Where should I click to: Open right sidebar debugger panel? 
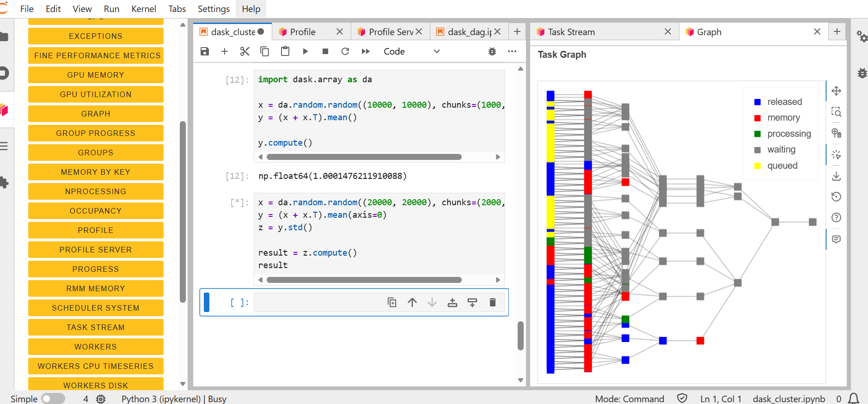click(862, 73)
